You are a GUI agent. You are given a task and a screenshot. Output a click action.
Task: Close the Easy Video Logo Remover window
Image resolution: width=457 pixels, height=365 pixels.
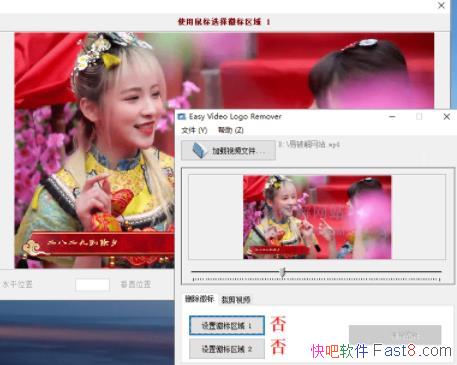pos(447,116)
